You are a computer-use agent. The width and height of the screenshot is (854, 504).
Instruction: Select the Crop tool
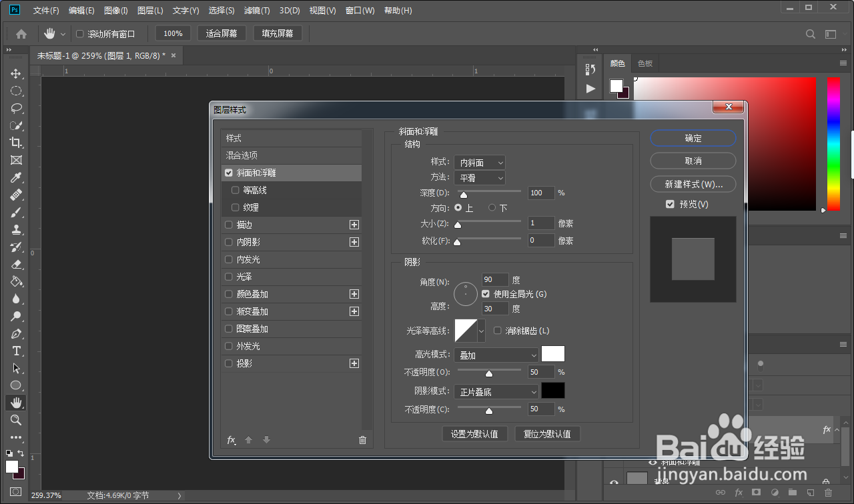[16, 143]
